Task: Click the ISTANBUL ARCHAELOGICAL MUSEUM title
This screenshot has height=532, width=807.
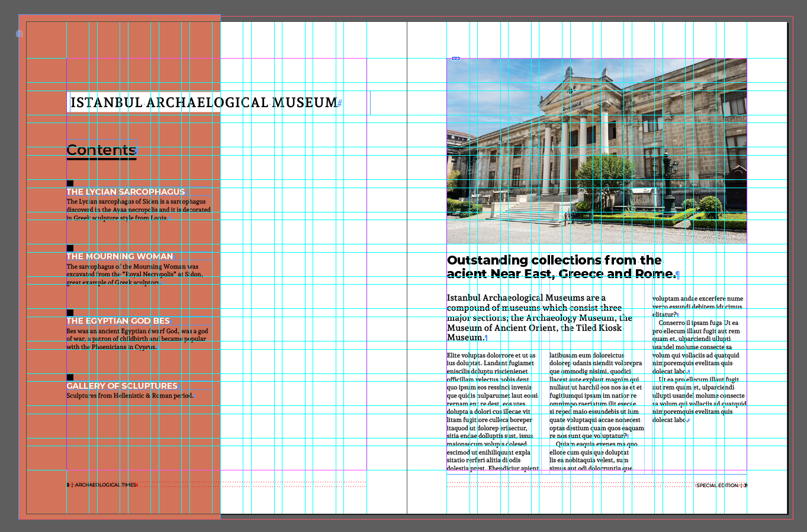Action: tap(204, 102)
